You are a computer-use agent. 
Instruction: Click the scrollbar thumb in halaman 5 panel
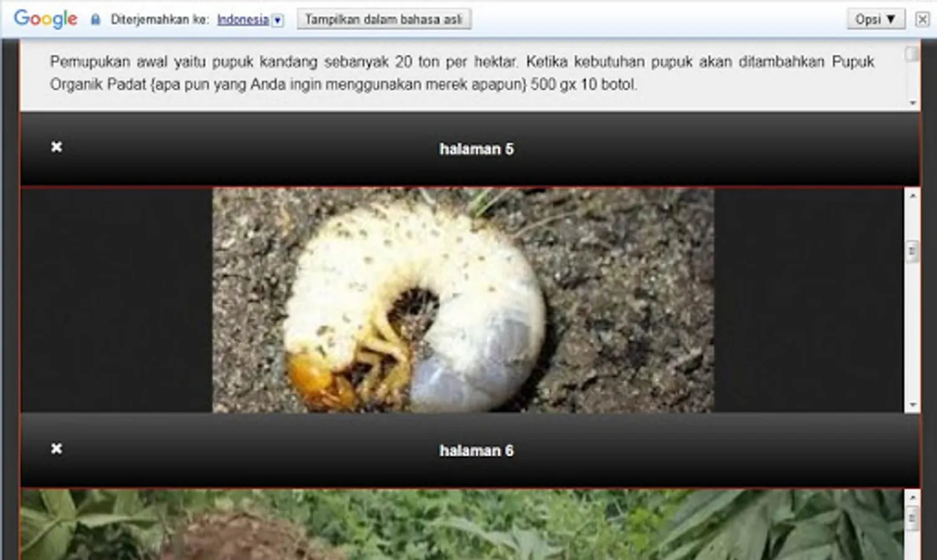click(912, 251)
